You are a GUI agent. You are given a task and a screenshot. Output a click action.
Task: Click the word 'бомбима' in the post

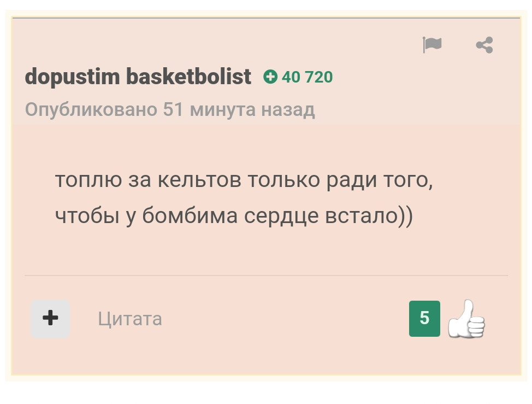190,215
